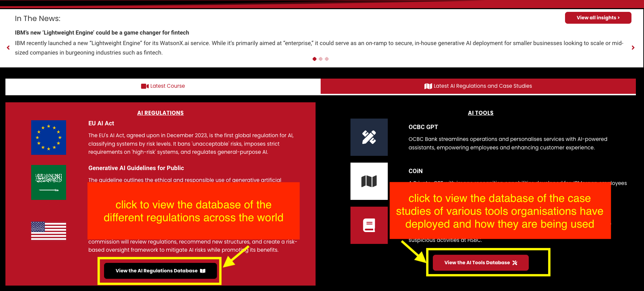Click the Saudi Arabia flag thumbnail
This screenshot has height=291, width=644.
(x=48, y=182)
